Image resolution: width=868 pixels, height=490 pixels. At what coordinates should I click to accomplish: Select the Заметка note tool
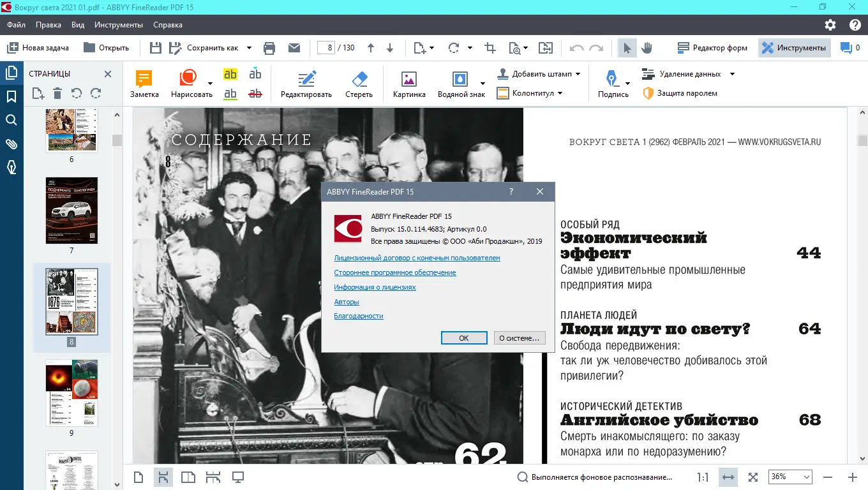144,84
